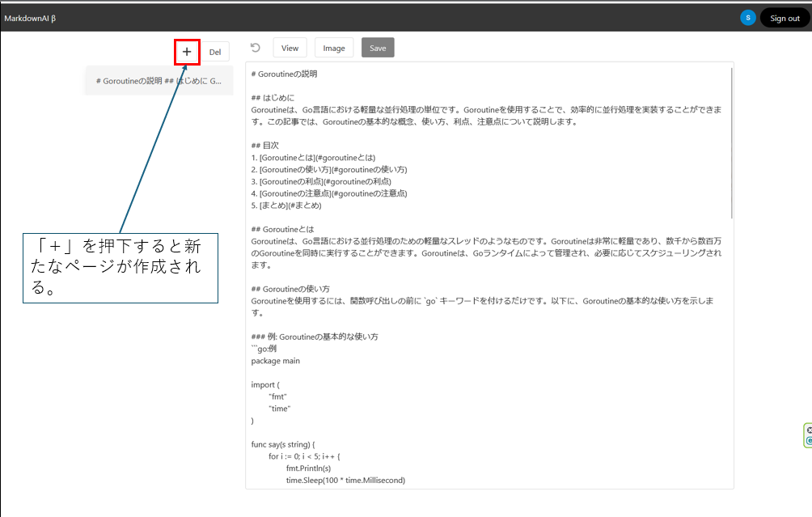The image size is (812, 517).
Task: Click the Del button
Action: click(215, 52)
